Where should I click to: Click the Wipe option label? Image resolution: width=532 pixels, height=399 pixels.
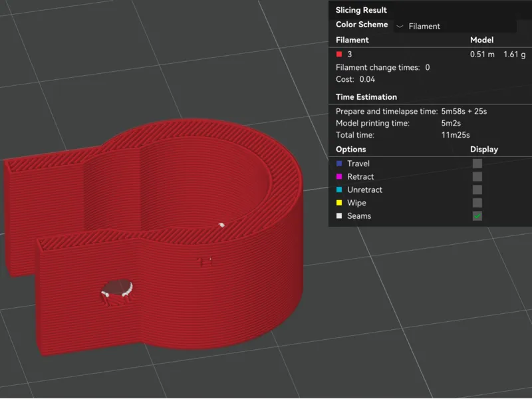356,203
